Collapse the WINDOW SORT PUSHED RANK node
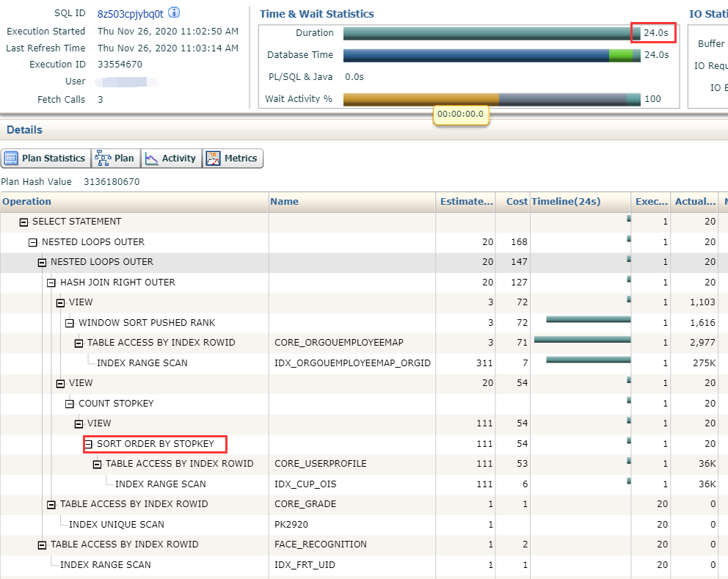The height and width of the screenshot is (579, 728). [x=70, y=323]
